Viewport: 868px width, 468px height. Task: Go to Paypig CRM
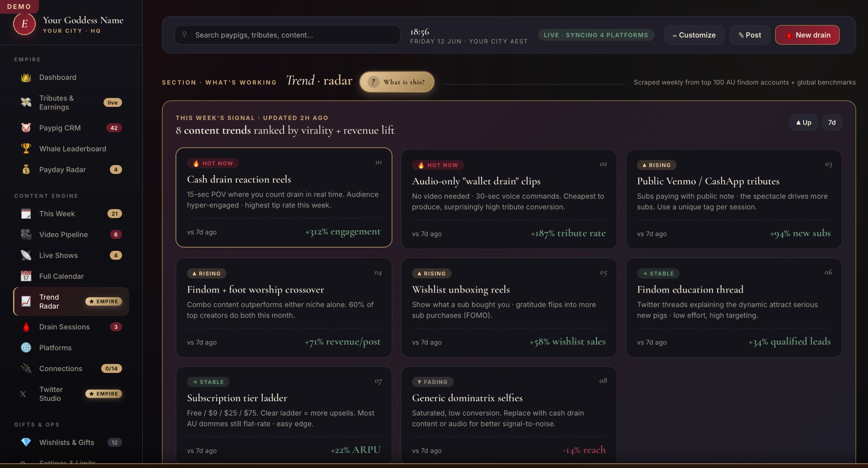coord(71,128)
